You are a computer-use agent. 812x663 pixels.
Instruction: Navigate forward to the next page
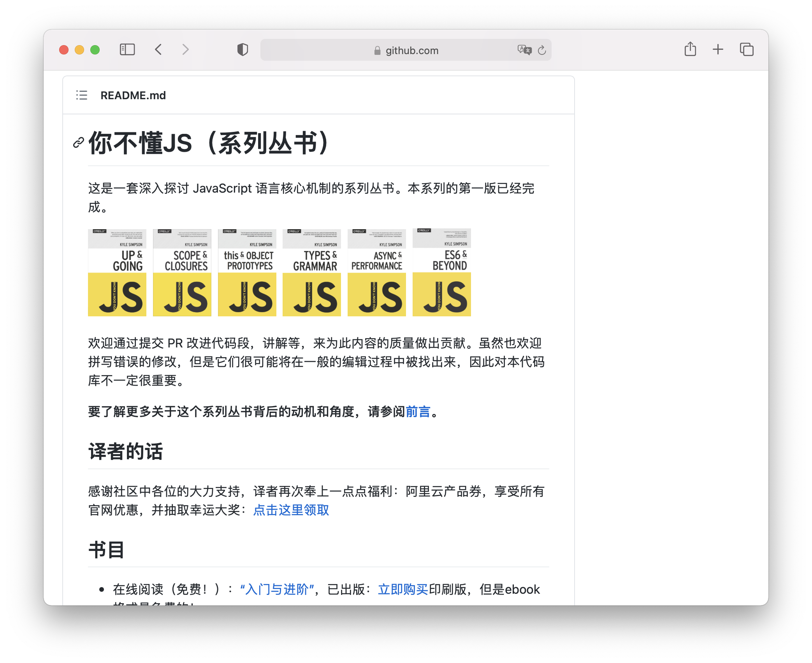186,50
